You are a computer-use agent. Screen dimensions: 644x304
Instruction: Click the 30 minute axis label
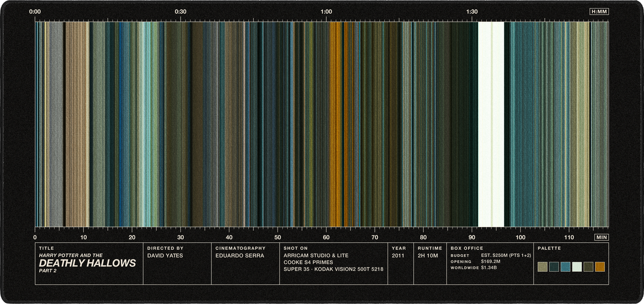coord(181,237)
